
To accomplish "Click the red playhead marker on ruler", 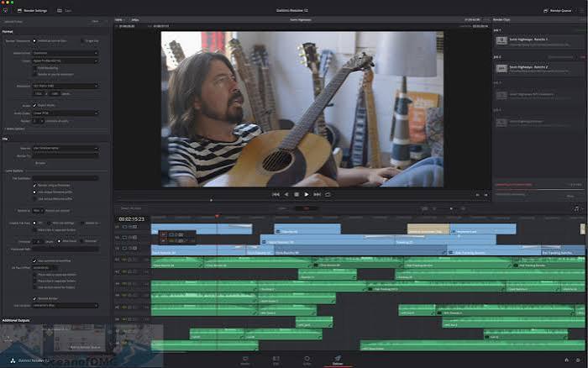I will tap(217, 217).
